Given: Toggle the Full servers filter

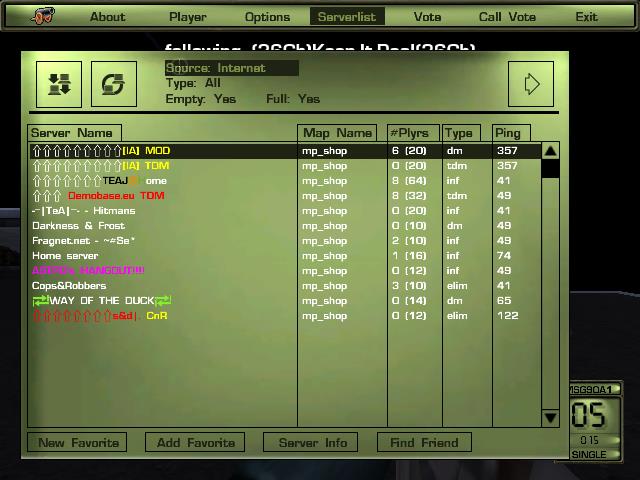Looking at the screenshot, I should pyautogui.click(x=294, y=99).
